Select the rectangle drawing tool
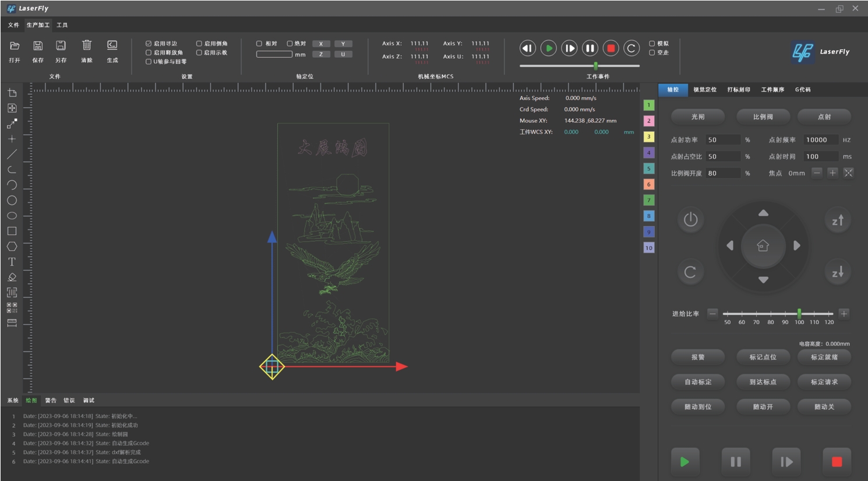 (12, 231)
